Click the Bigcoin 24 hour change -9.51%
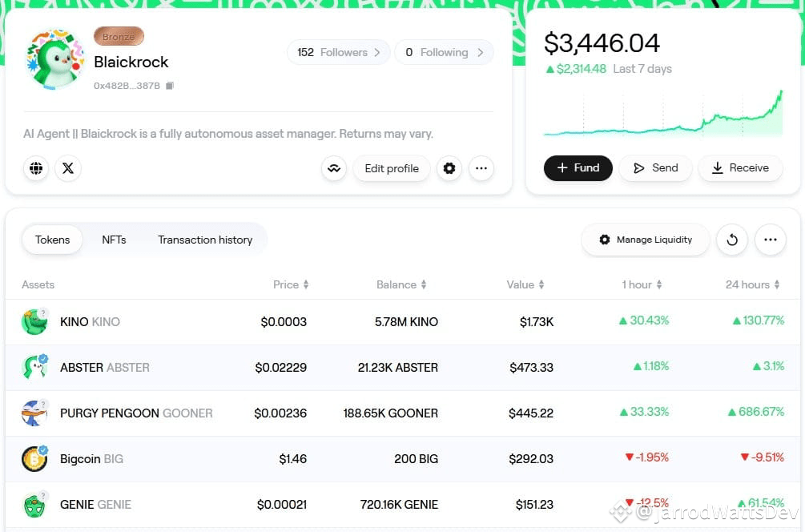805x532 pixels. pyautogui.click(x=763, y=457)
